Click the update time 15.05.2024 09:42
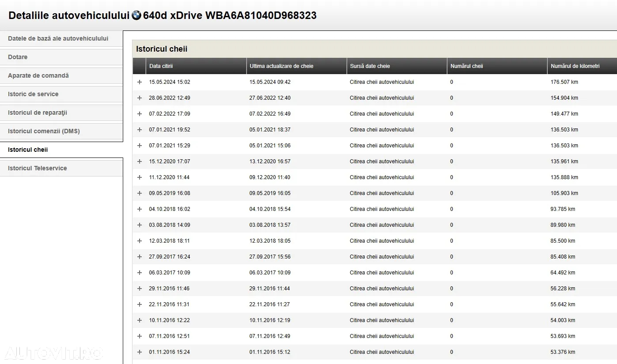 click(270, 82)
